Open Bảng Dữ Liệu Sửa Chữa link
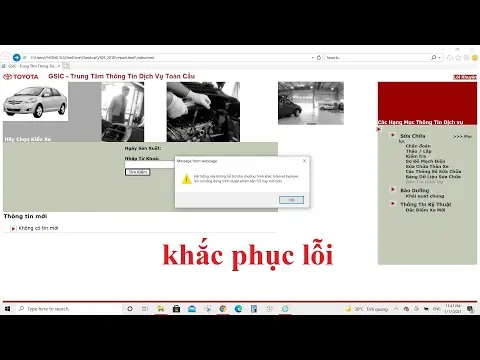 tap(433, 176)
